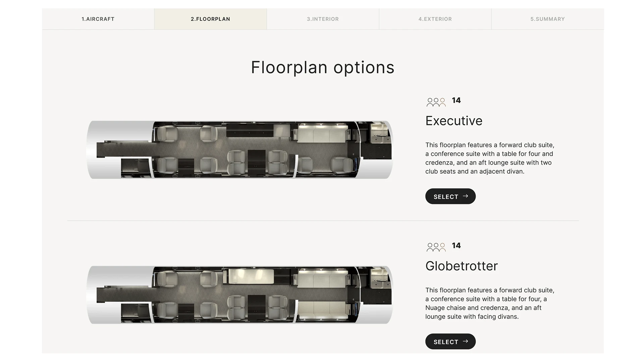Select the Globetrotter floorplan option
The height and width of the screenshot is (362, 644).
450,342
